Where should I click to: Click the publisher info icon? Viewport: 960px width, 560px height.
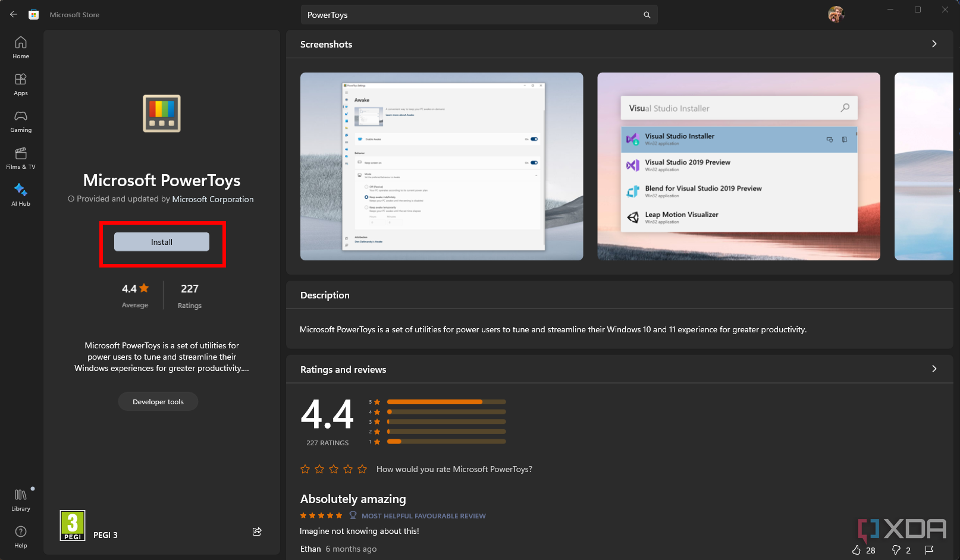click(71, 199)
